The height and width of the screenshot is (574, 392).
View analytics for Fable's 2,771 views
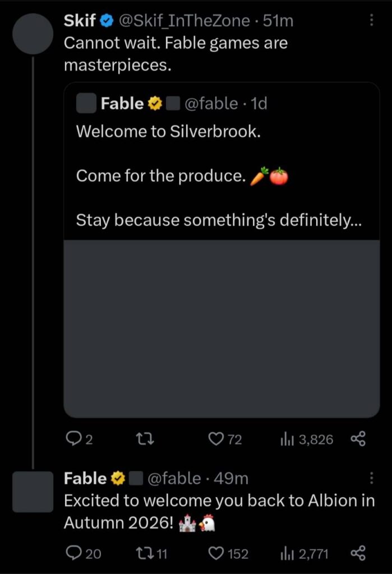[x=285, y=554]
